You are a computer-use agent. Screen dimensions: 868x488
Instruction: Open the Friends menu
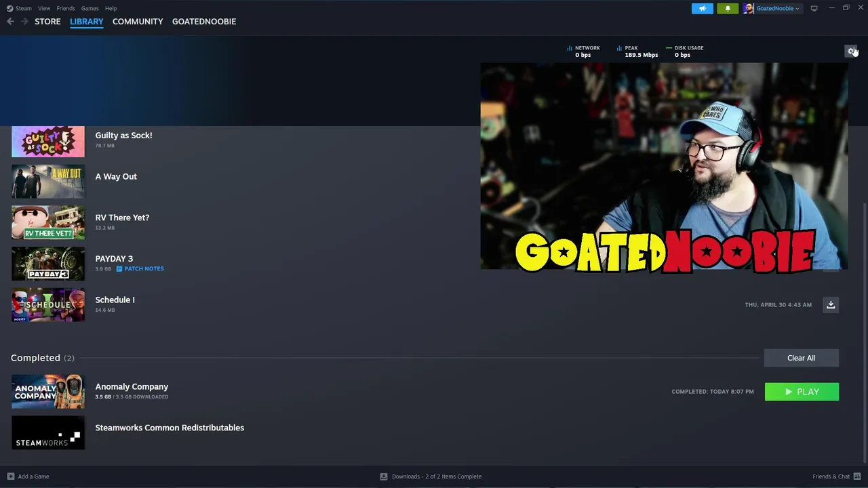[66, 8]
